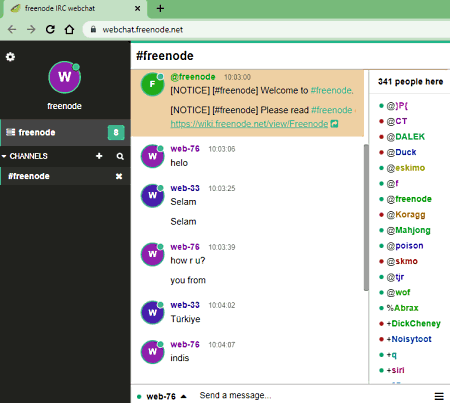
Task: Open the hamburger menu beside message box
Action: pyautogui.click(x=439, y=396)
